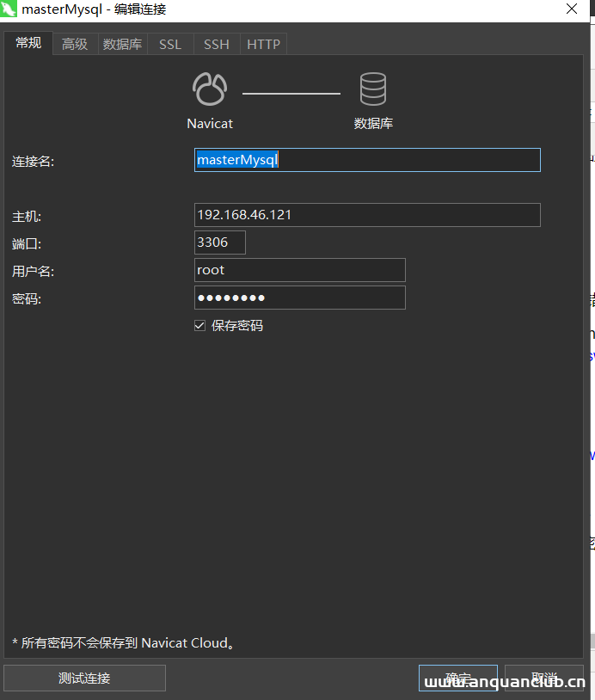Image resolution: width=595 pixels, height=700 pixels.
Task: Click the 密码 password field
Action: click(300, 298)
